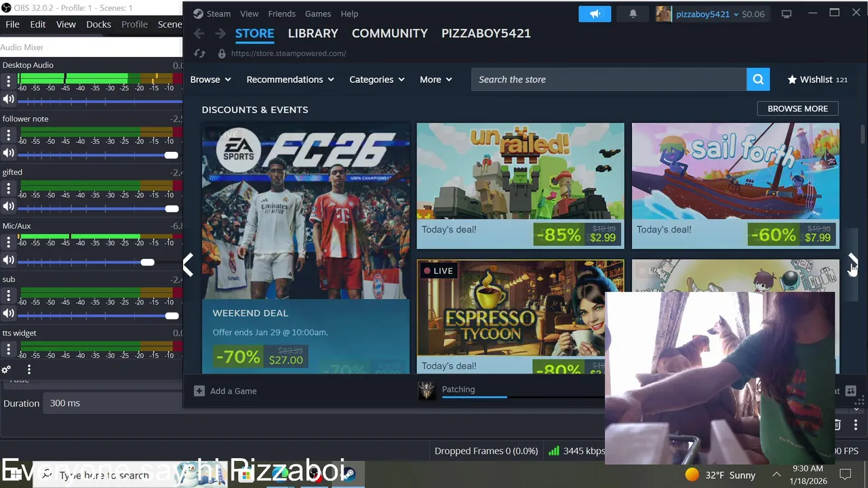Open Mic/Aux channel options dots

[8, 242]
